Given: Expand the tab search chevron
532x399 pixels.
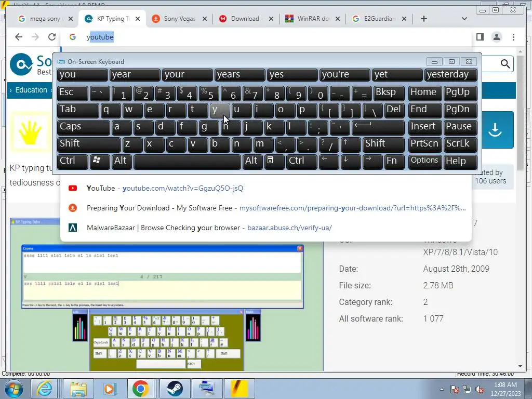Looking at the screenshot, I should coord(464,19).
